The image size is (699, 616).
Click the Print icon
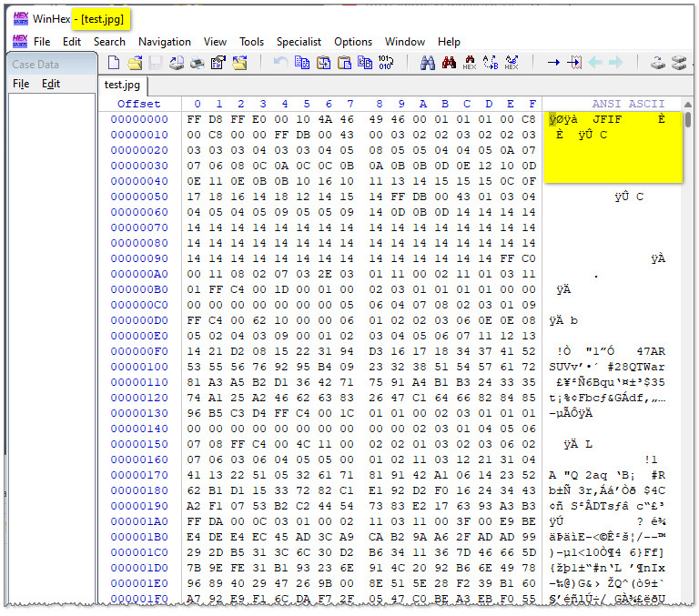197,63
